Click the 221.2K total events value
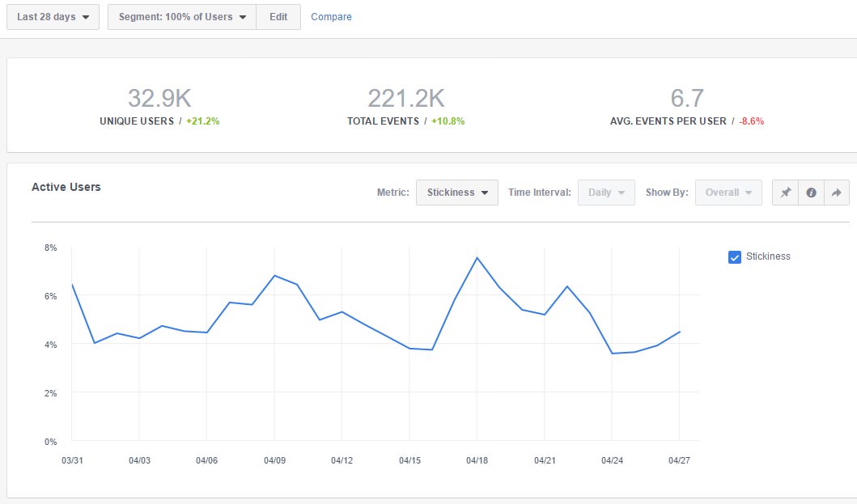This screenshot has height=504, width=857. [x=406, y=99]
